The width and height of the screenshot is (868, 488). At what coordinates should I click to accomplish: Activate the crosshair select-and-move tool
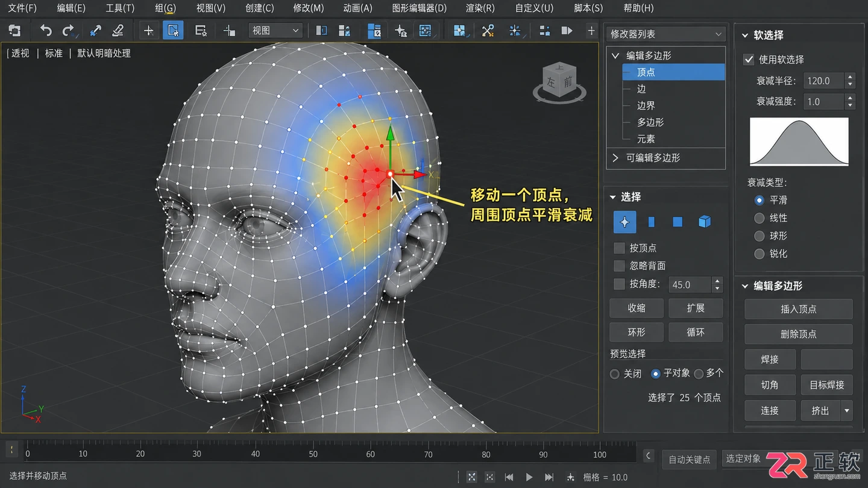tap(149, 30)
